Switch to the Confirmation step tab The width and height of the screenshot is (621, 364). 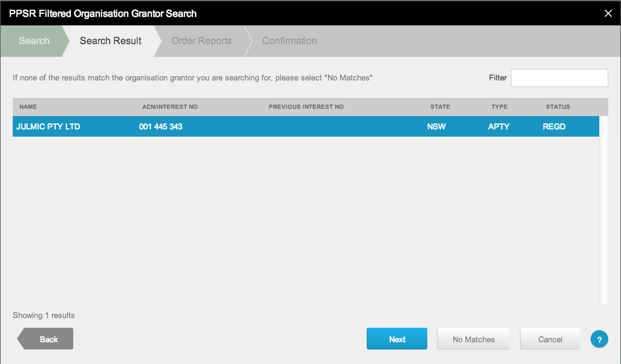click(289, 41)
